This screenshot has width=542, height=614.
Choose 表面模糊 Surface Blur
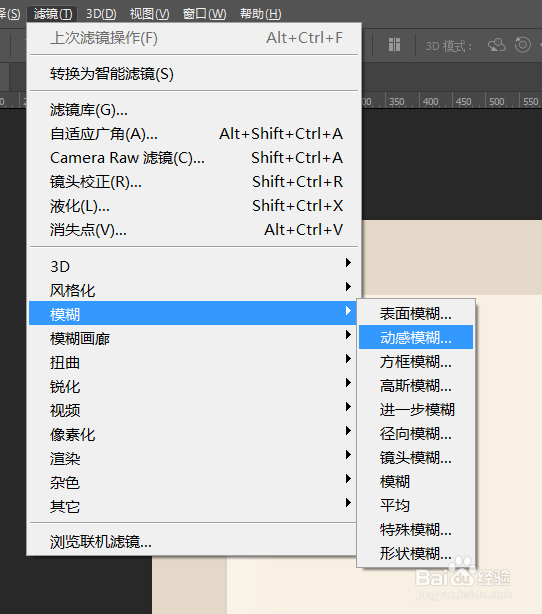tap(416, 313)
